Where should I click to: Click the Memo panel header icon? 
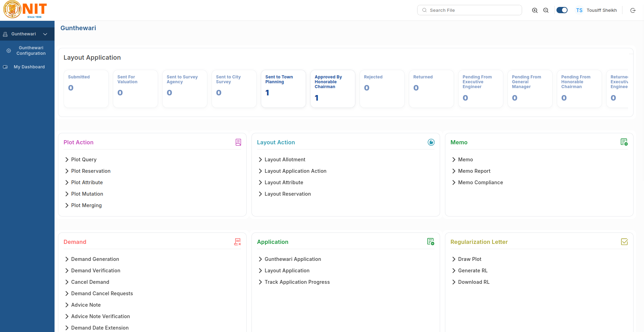tap(624, 142)
